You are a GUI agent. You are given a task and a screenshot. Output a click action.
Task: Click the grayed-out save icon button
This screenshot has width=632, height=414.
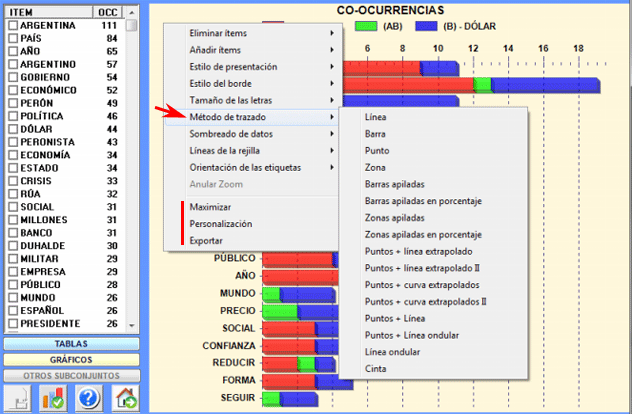click(18, 398)
